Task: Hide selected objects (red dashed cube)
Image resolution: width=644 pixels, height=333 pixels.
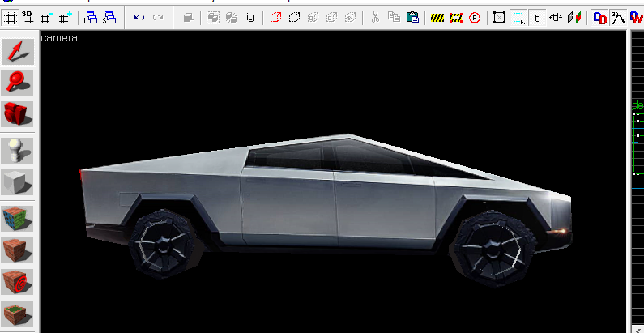Action: [x=275, y=18]
